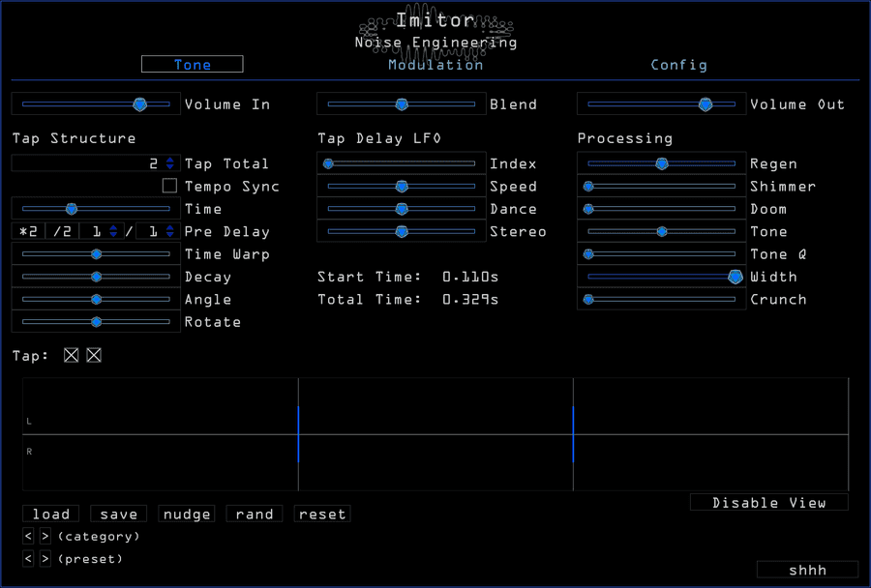Enable the Tempo Sync checkbox
Screen dimensions: 871x588
pos(170,186)
